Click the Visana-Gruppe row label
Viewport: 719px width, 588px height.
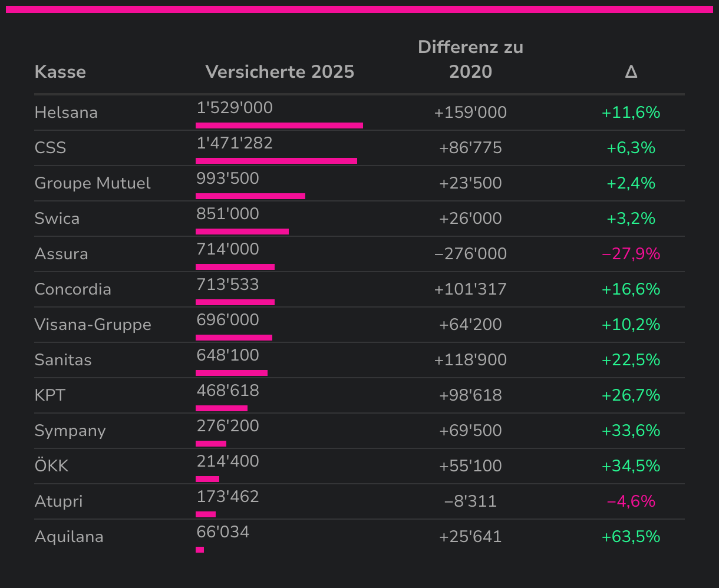[93, 325]
